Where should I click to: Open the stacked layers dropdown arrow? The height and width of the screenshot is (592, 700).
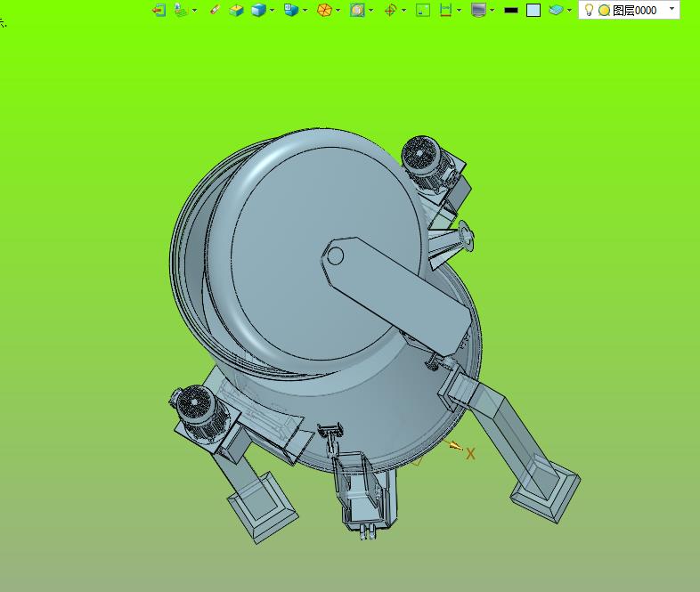[569, 11]
